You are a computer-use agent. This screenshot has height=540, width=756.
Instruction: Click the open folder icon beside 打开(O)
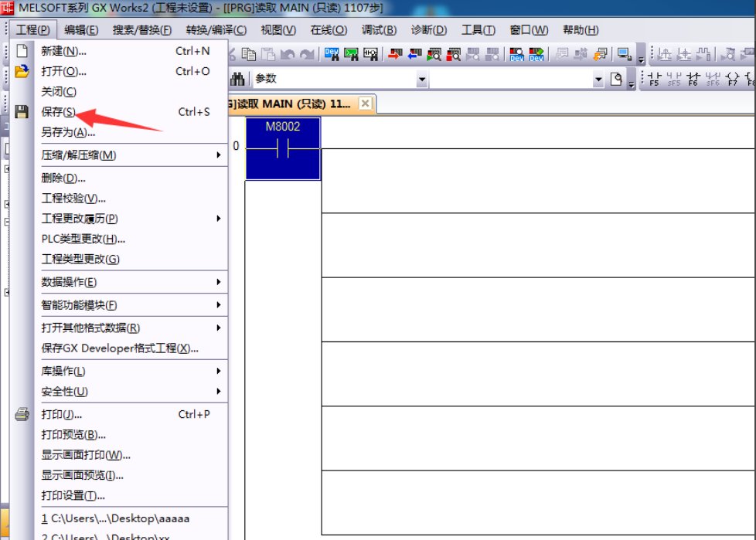coord(22,71)
